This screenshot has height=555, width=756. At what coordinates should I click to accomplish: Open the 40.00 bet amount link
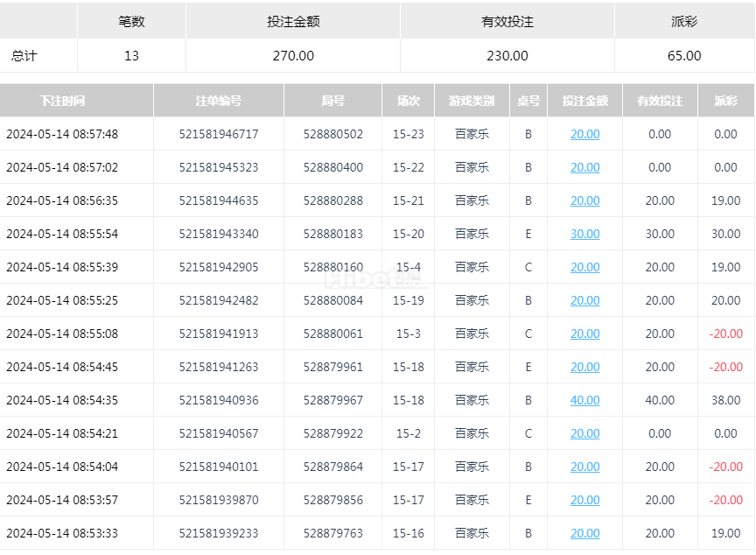click(584, 400)
